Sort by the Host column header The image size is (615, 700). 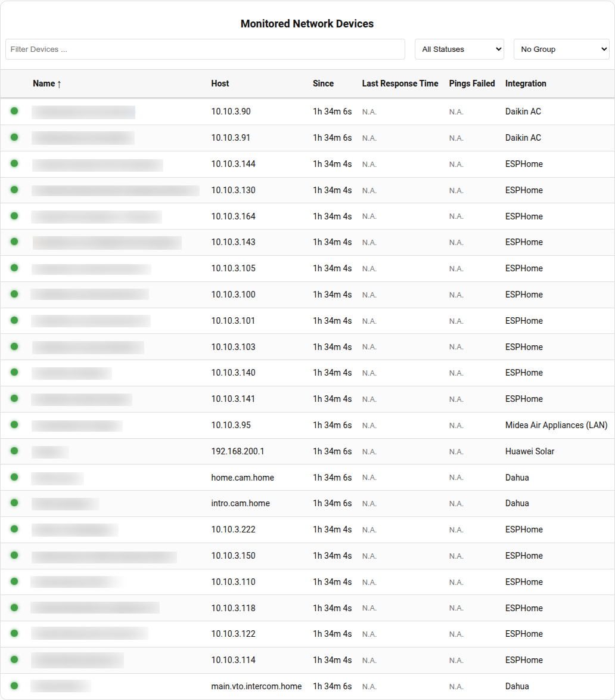click(220, 83)
